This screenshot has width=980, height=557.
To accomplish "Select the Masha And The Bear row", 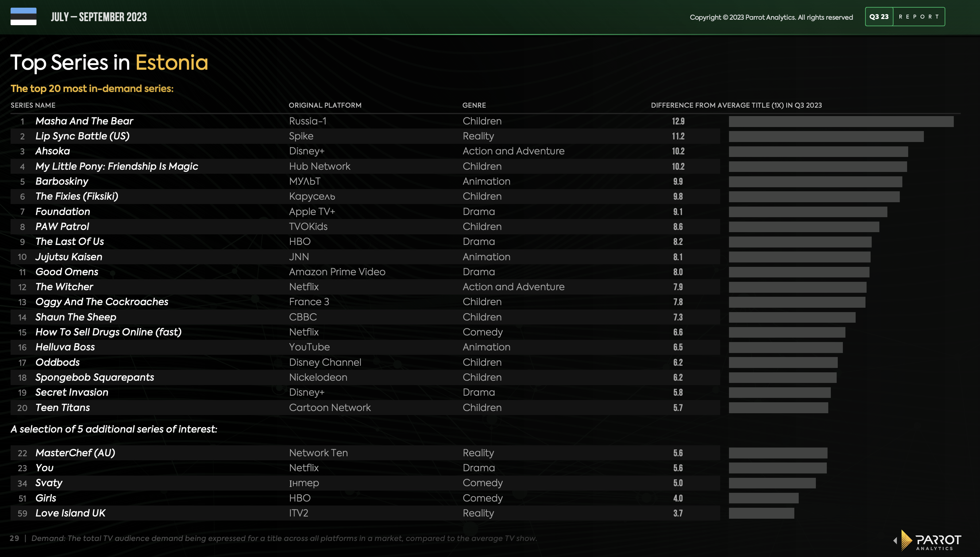I will (x=84, y=121).
